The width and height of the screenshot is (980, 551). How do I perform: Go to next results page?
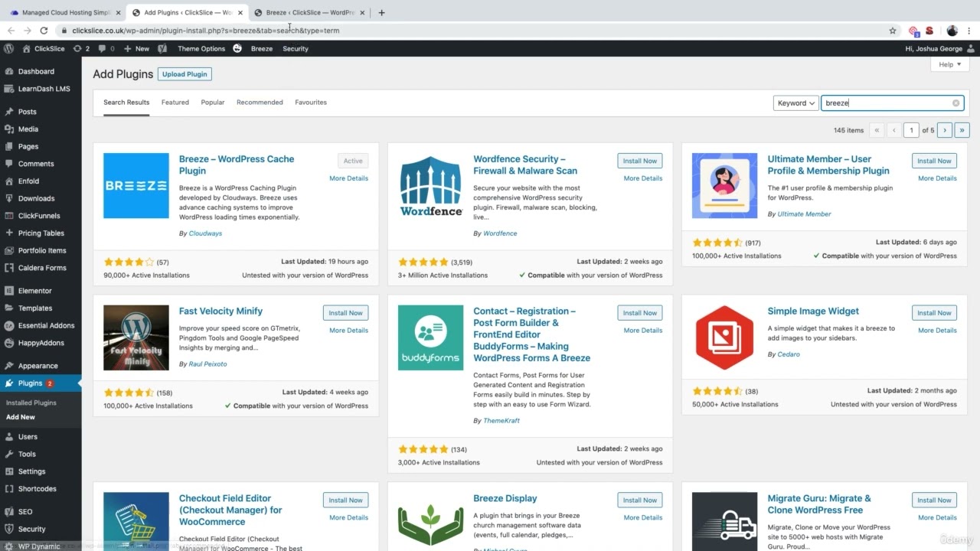click(x=945, y=130)
